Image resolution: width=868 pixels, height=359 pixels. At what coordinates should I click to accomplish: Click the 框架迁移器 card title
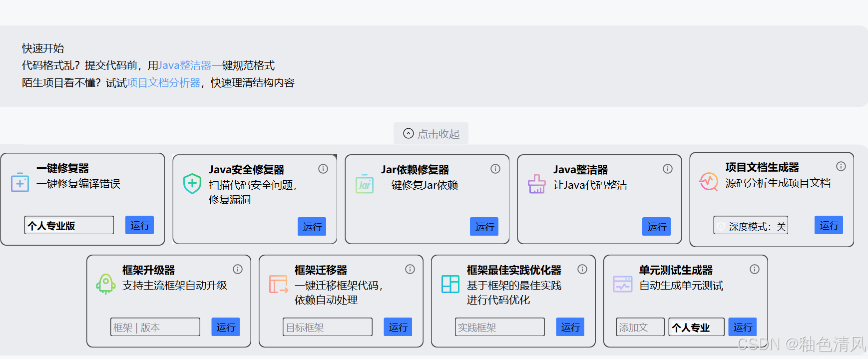click(321, 270)
